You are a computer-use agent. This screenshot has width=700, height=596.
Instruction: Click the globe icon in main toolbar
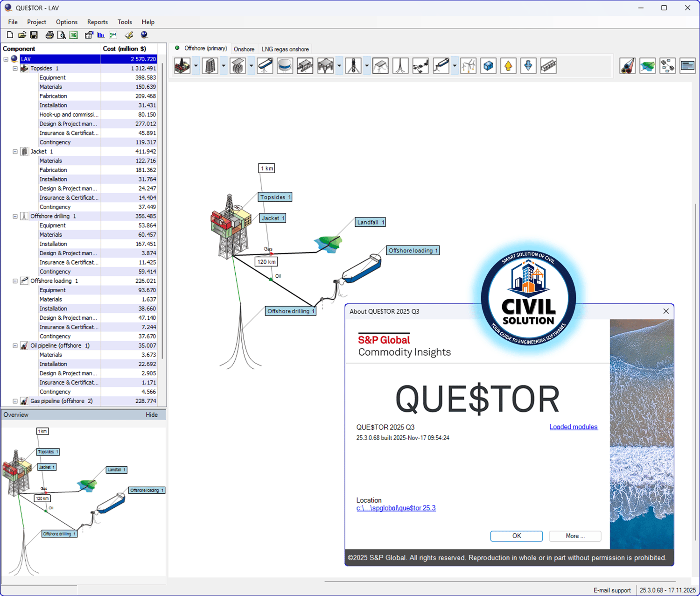(144, 35)
